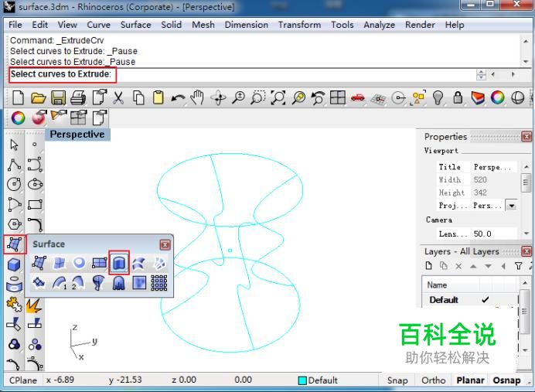The image size is (535, 392).
Task: Cut selection with scissors icon
Action: point(118,98)
